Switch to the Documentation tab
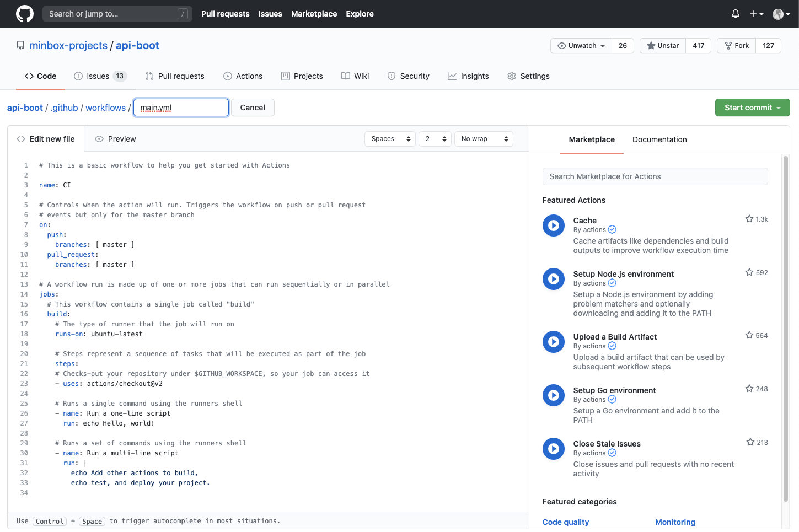The height and width of the screenshot is (532, 799). 659,139
